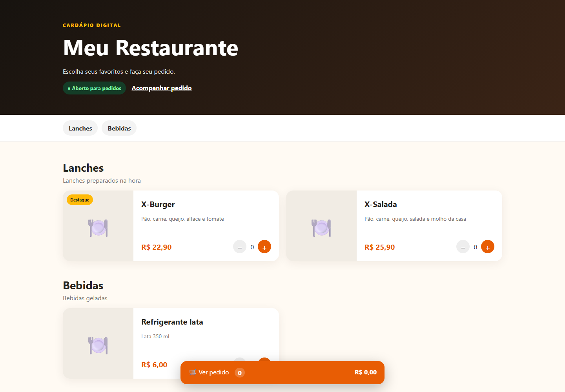The width and height of the screenshot is (565, 392).
Task: Click the Destaque badge on X-Burger
Action: coord(80,200)
